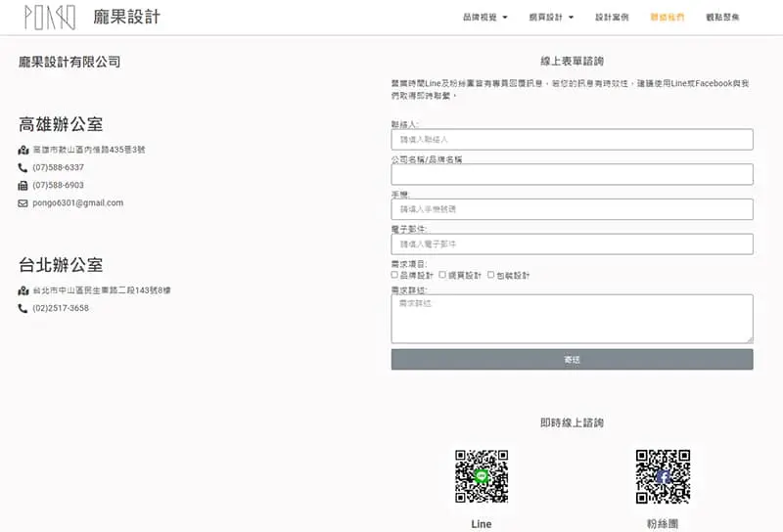Click the phone icon next to (07)588-6337
Viewport: 783px width, 532px height.
coord(23,168)
